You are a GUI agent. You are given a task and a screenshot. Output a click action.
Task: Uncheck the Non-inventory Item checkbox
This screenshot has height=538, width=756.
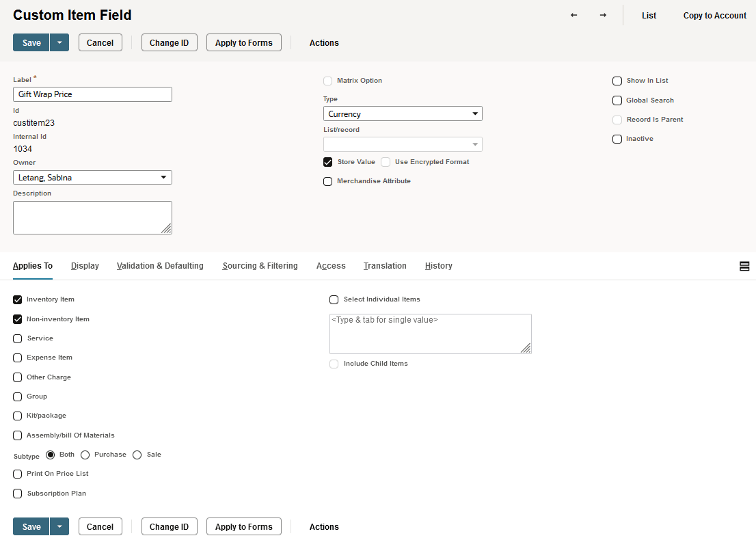(x=17, y=319)
